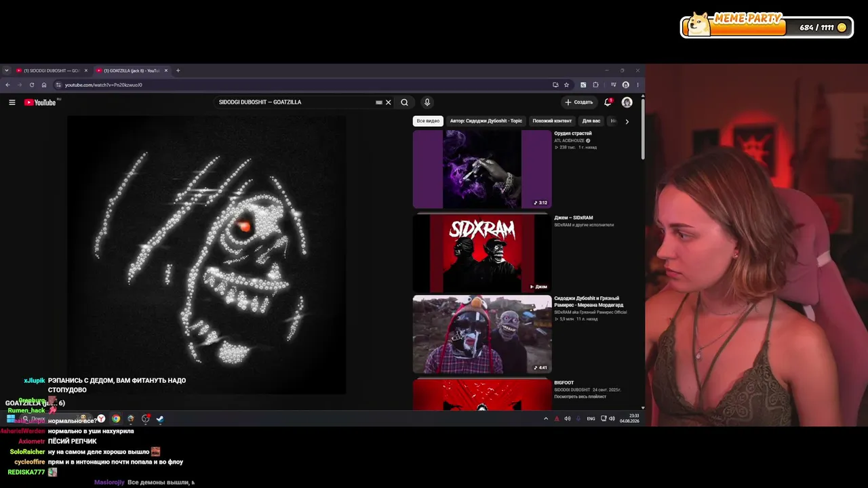Go to the YouTube home logo
This screenshot has height=488, width=868.
click(x=40, y=102)
